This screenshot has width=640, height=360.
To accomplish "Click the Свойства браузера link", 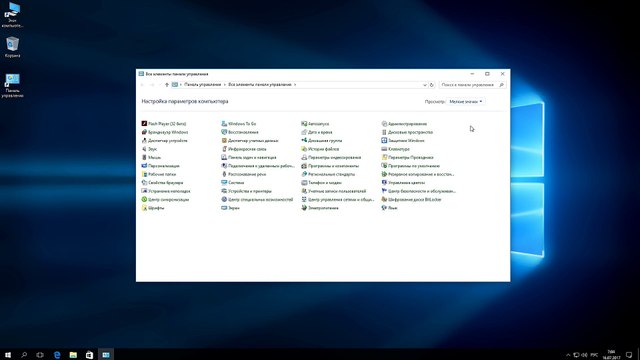I will [166, 183].
